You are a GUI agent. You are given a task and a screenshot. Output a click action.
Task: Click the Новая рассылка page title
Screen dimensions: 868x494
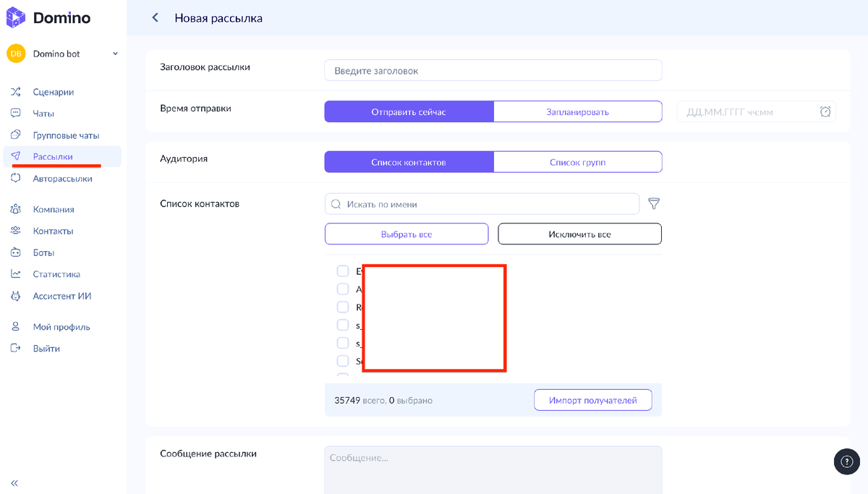[x=218, y=18]
